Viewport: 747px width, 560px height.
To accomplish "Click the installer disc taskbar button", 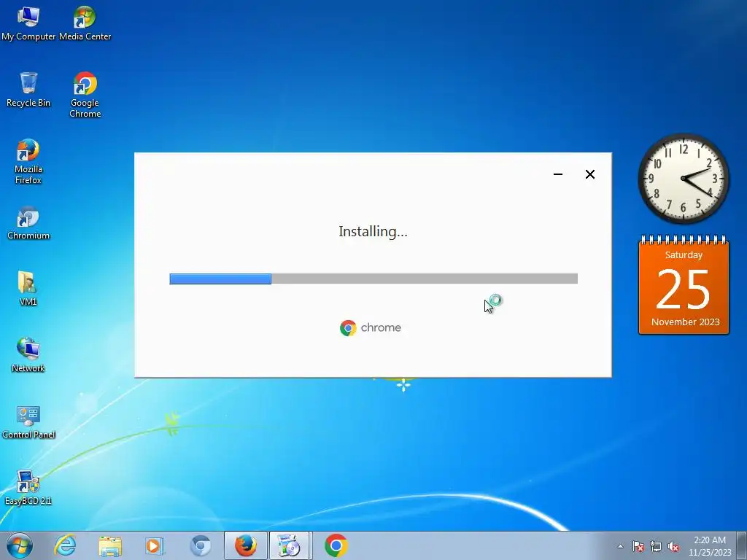I will tap(289, 545).
